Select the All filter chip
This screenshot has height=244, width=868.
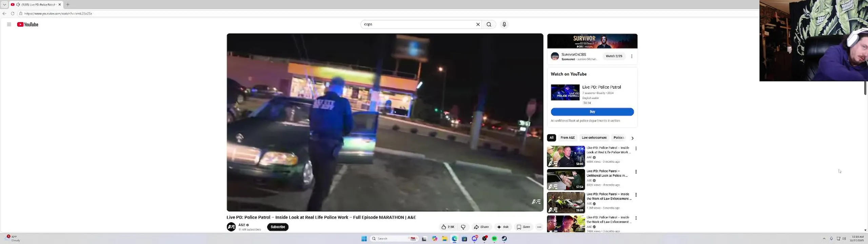click(x=551, y=138)
